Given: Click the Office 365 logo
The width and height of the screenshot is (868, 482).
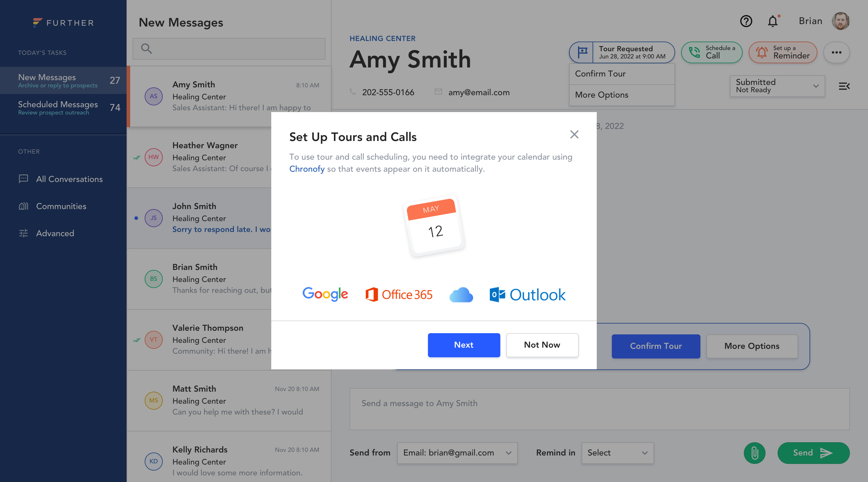Looking at the screenshot, I should click(399, 295).
